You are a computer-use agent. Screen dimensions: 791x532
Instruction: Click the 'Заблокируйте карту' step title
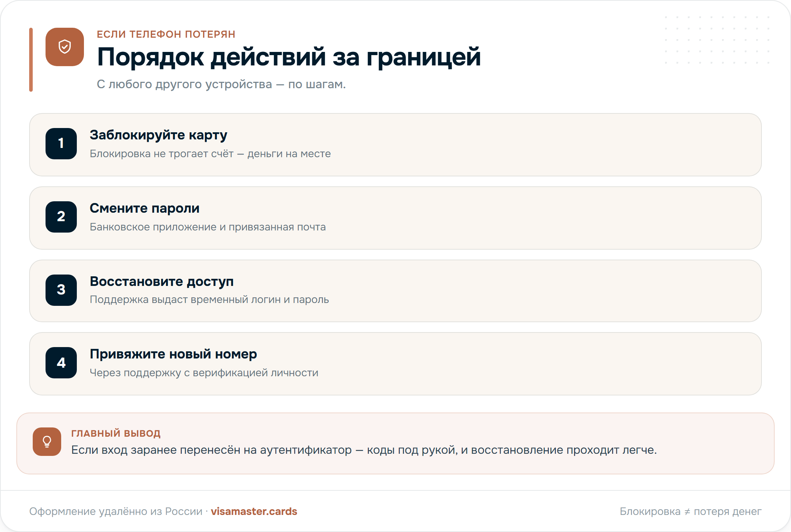point(158,135)
